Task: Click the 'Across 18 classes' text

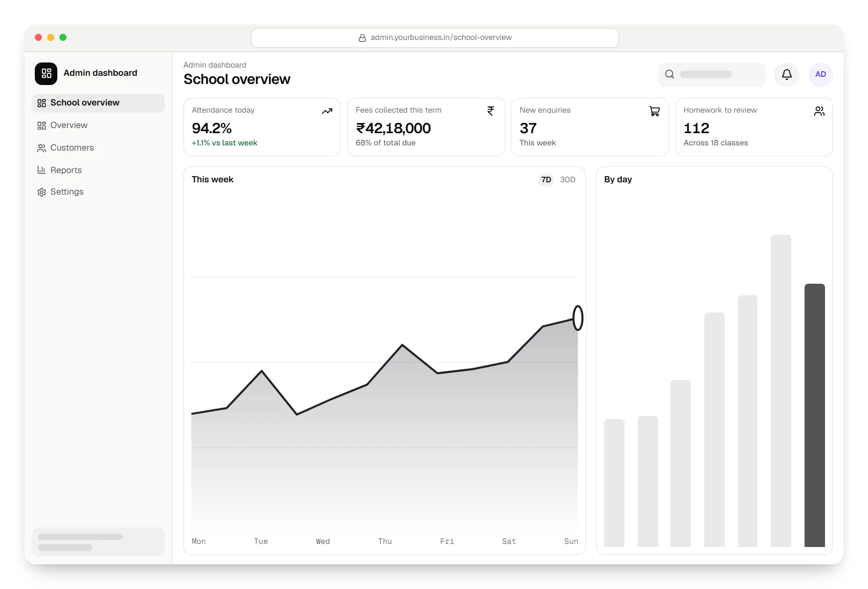Action: point(715,143)
